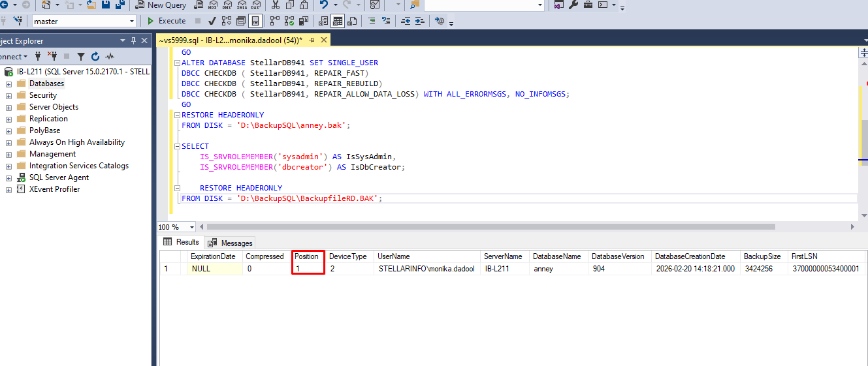Click the MDX query icon
This screenshot has height=366, width=868.
(x=212, y=5)
